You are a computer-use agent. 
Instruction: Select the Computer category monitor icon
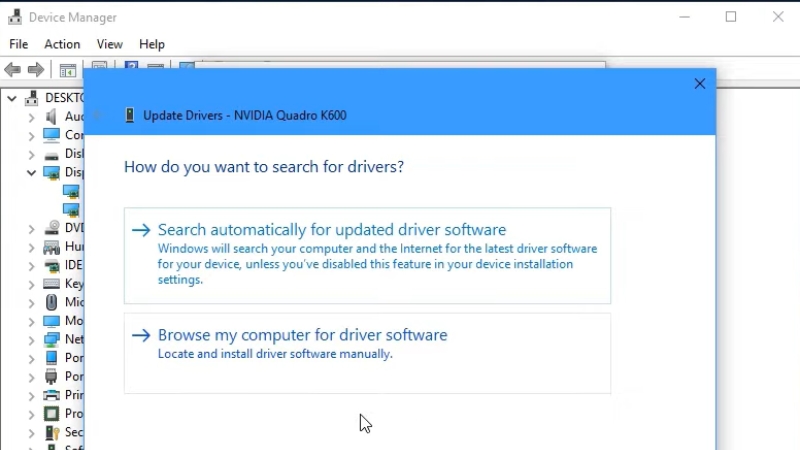click(x=51, y=135)
